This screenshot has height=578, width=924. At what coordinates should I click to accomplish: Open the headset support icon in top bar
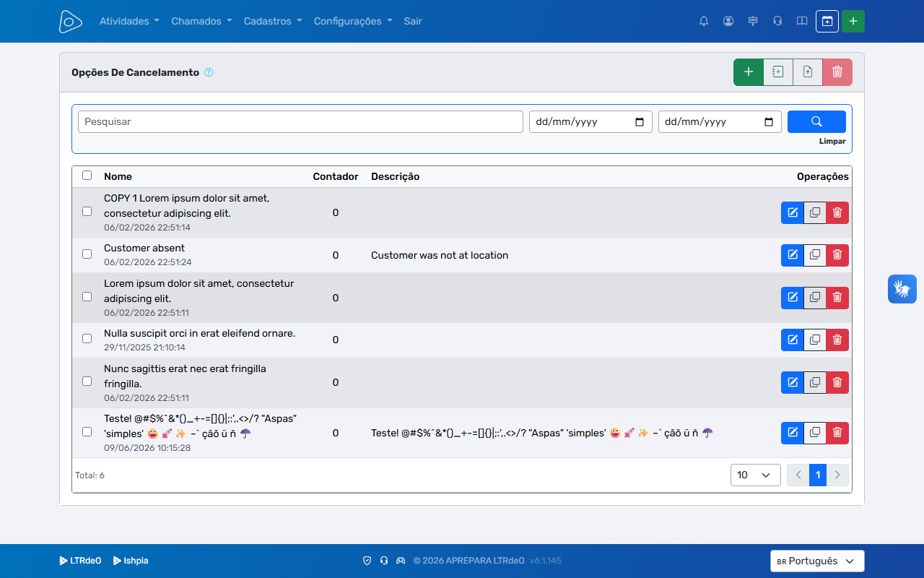click(777, 21)
